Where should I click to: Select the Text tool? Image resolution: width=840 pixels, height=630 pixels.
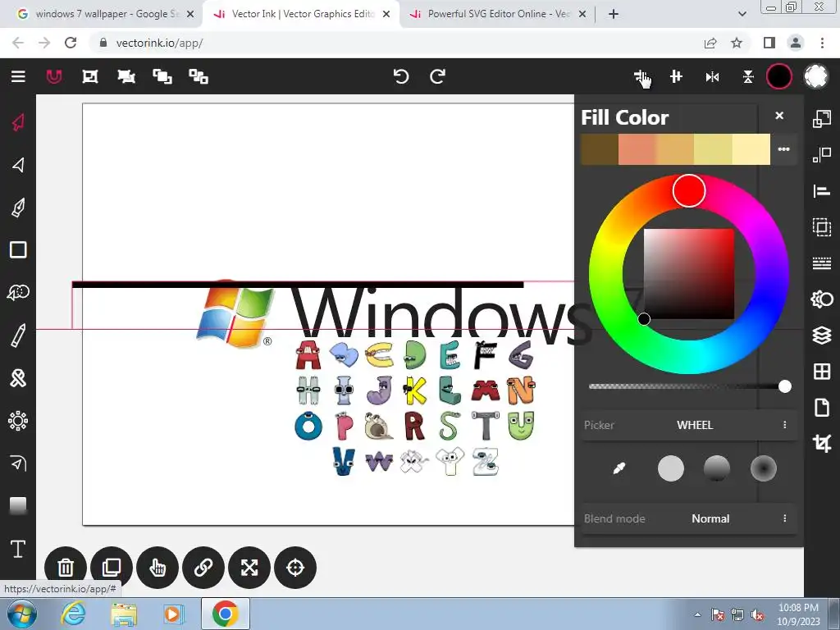click(18, 549)
